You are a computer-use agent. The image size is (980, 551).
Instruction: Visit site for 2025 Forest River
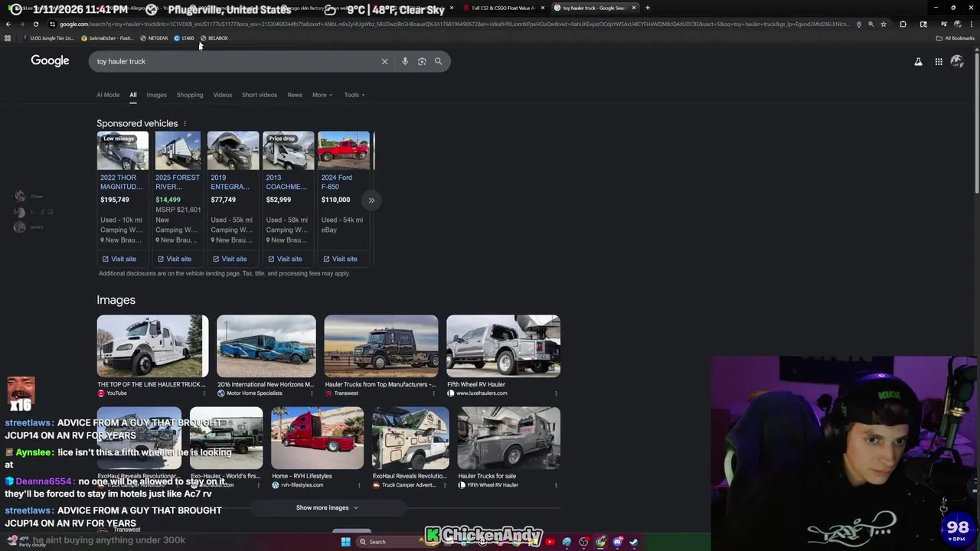point(175,259)
